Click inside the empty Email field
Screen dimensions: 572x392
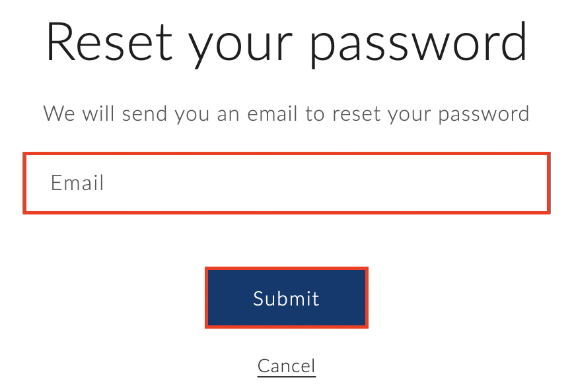tap(286, 183)
